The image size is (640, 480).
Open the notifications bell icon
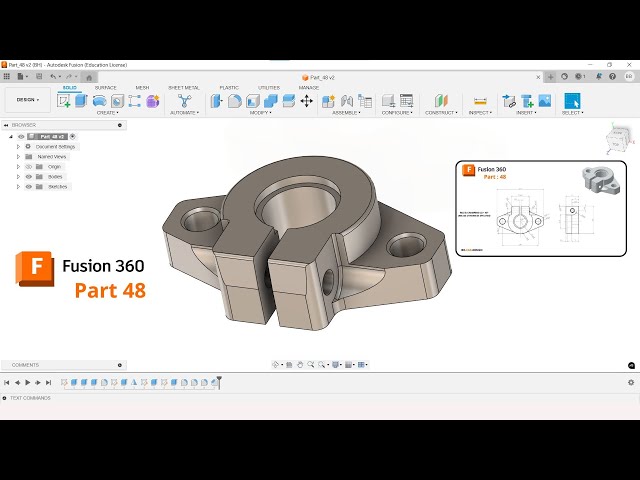598,76
